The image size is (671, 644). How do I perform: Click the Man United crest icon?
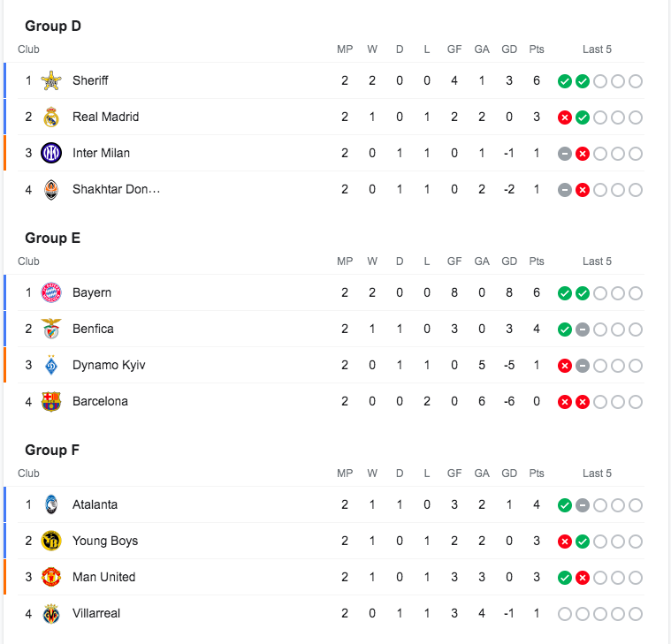[x=51, y=577]
